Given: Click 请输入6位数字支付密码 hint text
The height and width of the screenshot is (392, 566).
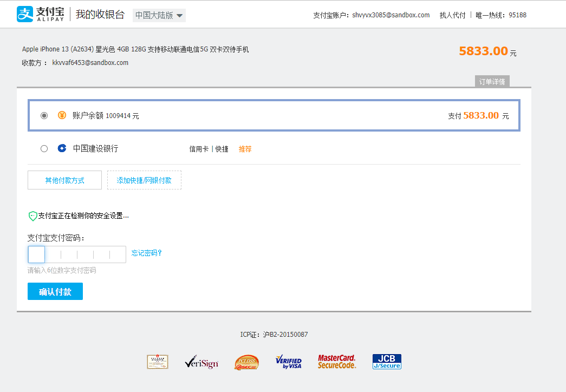Looking at the screenshot, I should pos(62,270).
